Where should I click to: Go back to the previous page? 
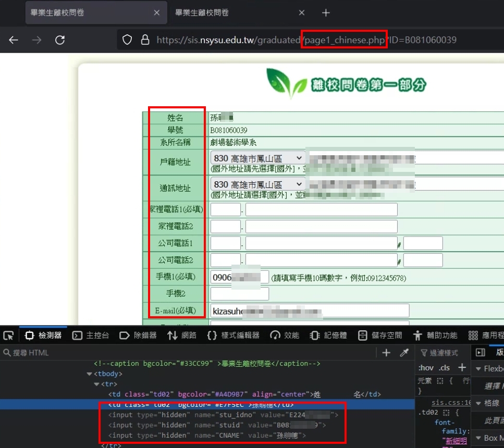[14, 40]
